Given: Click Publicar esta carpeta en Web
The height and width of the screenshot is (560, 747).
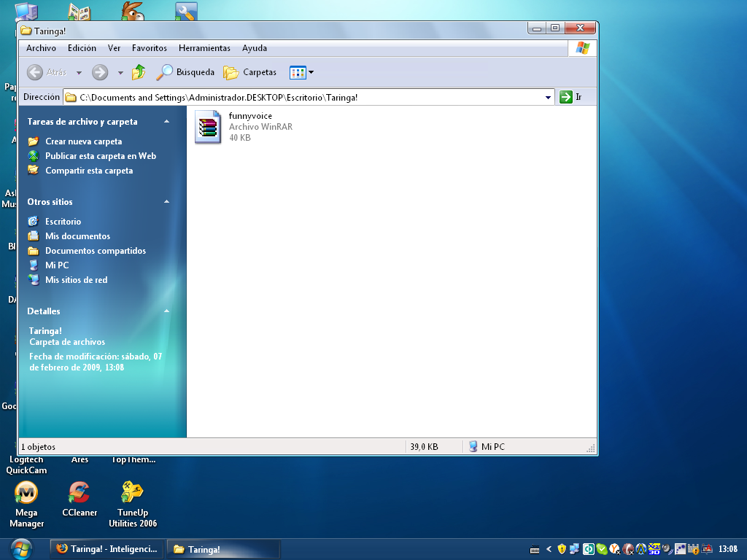Looking at the screenshot, I should point(101,156).
